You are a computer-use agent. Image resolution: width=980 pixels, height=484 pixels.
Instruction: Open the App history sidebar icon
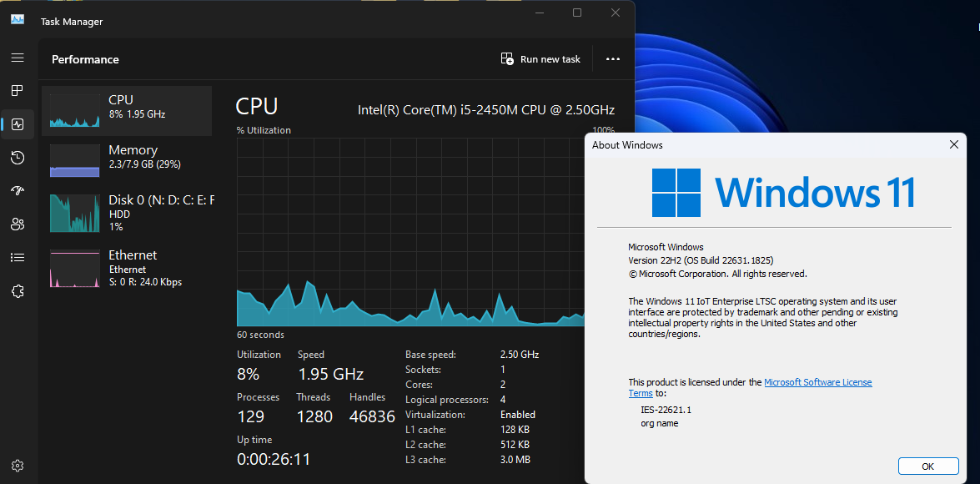(x=18, y=158)
